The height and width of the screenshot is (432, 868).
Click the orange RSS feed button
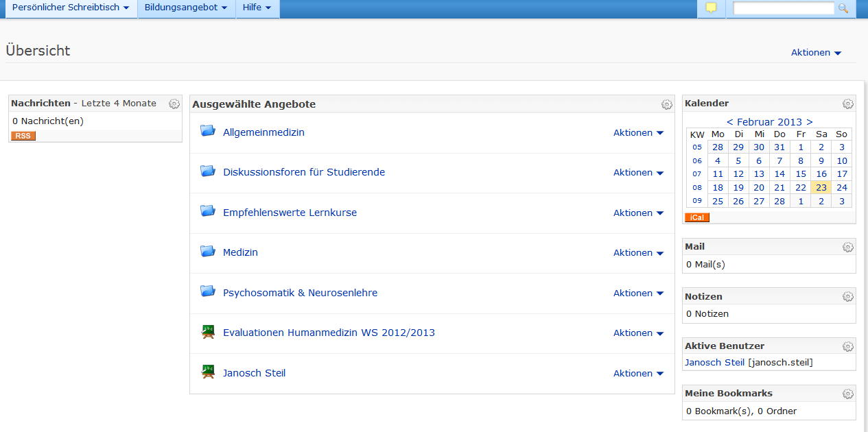pyautogui.click(x=23, y=136)
